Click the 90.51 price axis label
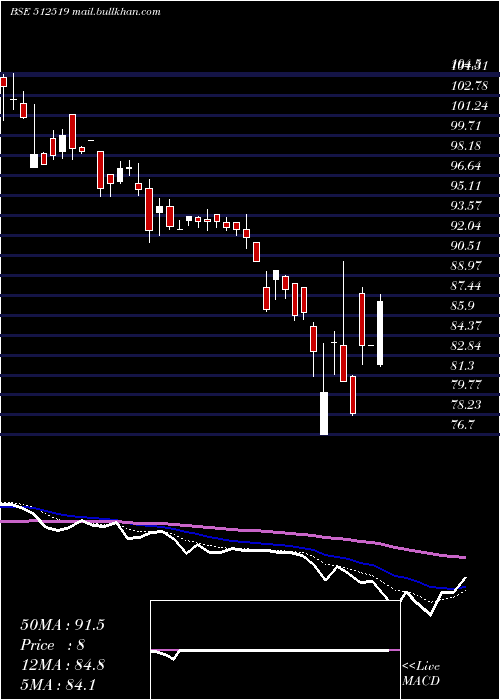Screen dimensions: 500x700 pos(467,246)
